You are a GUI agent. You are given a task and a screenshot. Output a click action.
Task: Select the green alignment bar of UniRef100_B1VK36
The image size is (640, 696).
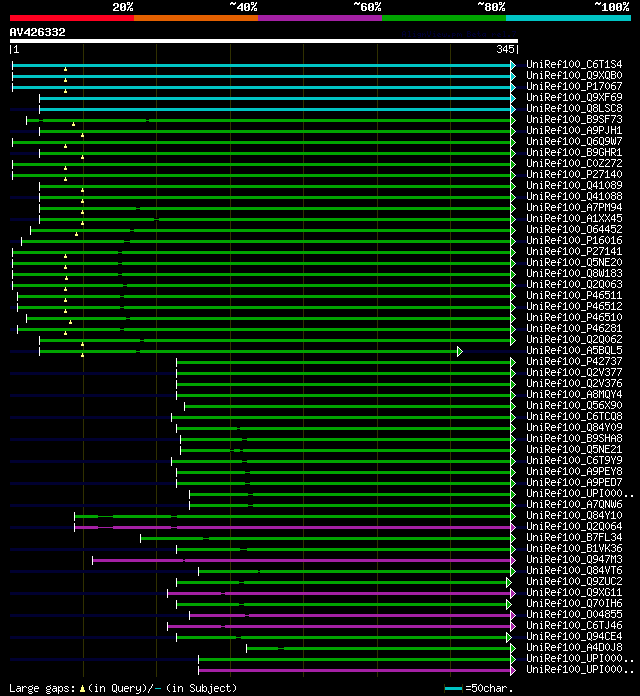click(x=344, y=550)
